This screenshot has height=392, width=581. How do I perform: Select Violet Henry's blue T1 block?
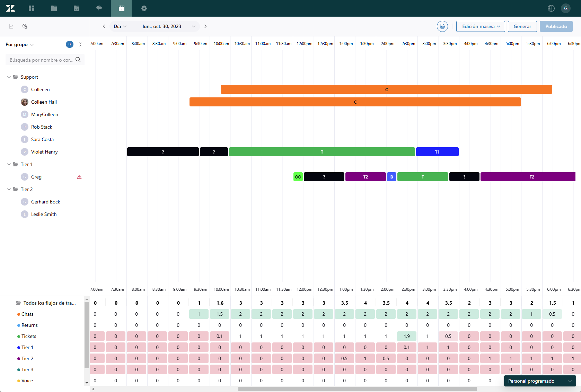click(x=437, y=152)
